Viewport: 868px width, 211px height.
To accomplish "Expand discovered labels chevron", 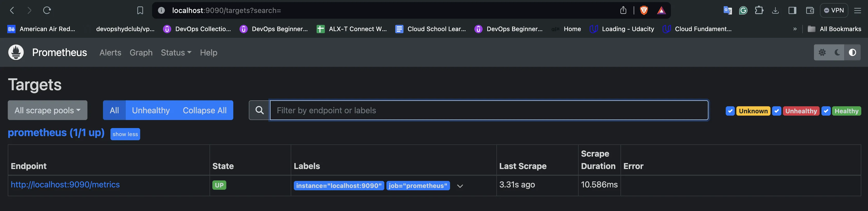I will (x=460, y=186).
